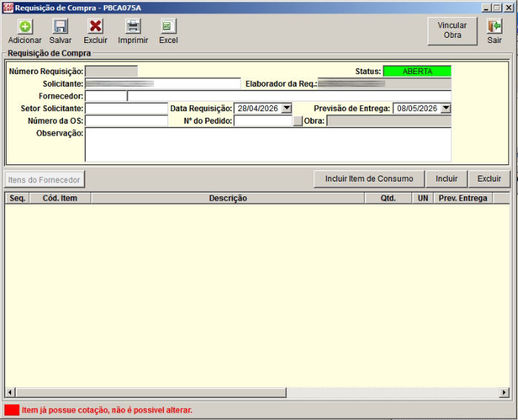
Task: Click Incluir Item de Consumo button
Action: point(369,179)
